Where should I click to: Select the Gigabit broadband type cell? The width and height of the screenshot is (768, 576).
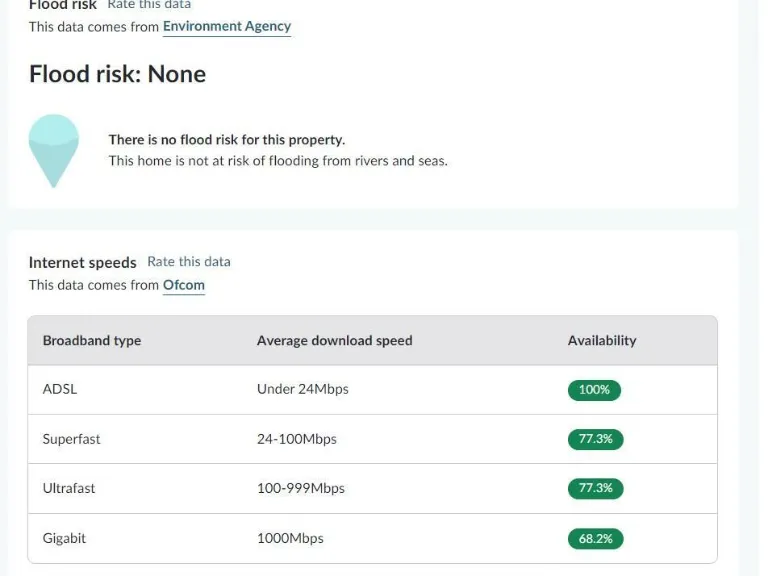click(64, 538)
